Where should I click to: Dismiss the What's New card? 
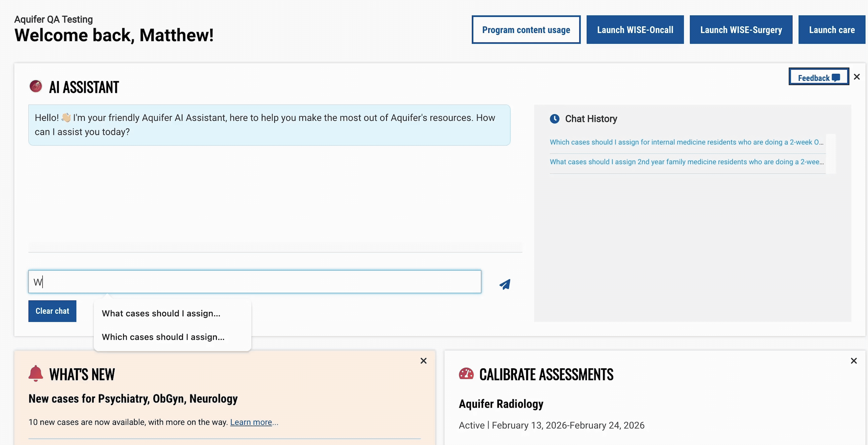[x=423, y=361]
